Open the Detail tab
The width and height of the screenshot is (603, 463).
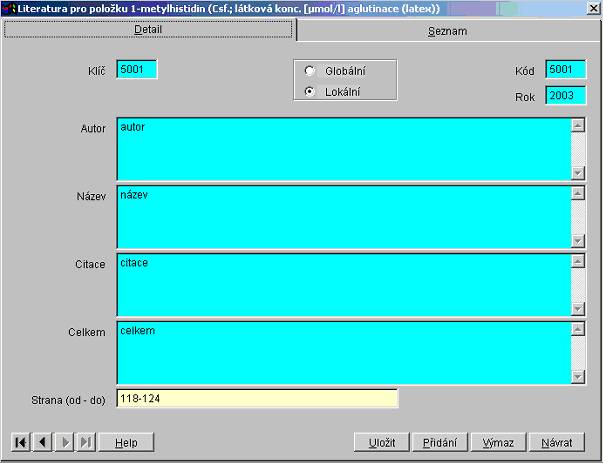coord(149,30)
